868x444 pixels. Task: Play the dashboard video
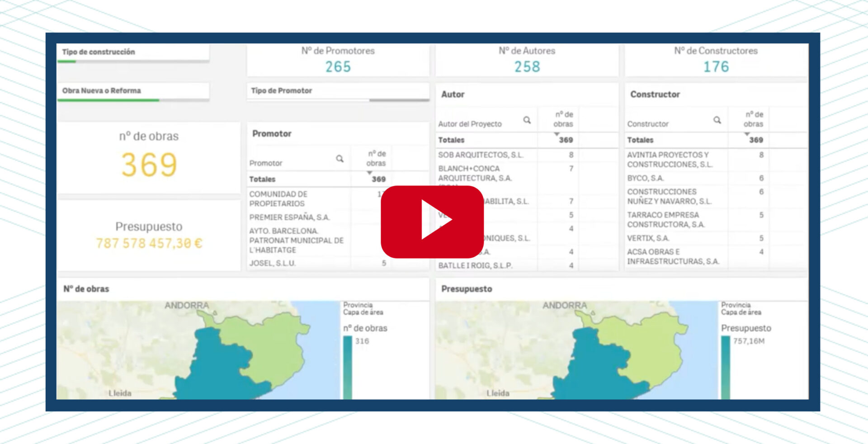point(432,222)
